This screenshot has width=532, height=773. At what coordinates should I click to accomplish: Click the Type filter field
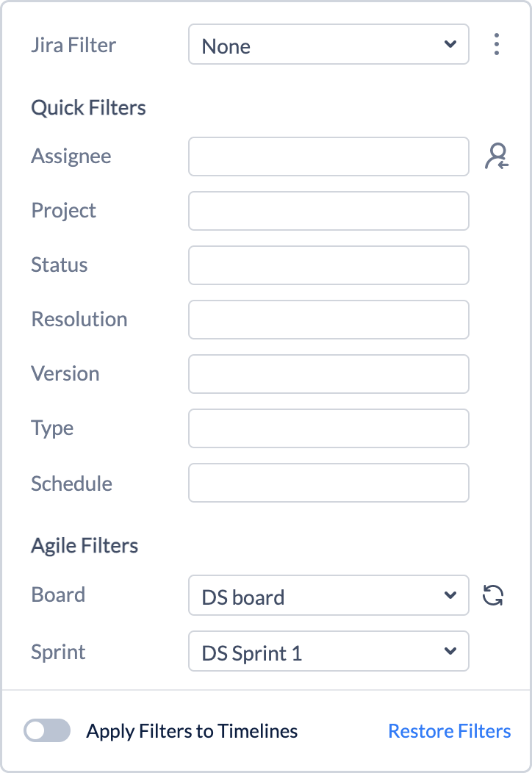tap(328, 428)
